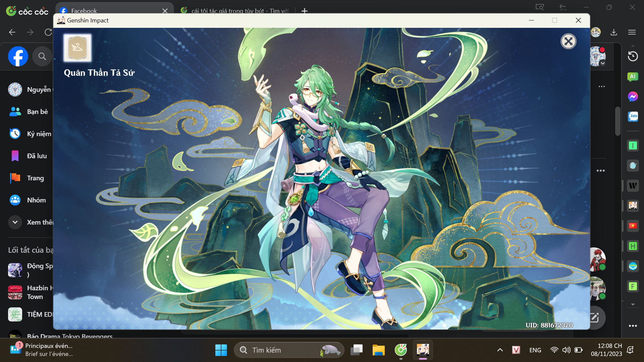This screenshot has height=362, width=644.
Task: Open Đã lưu in Facebook menu
Action: click(30, 156)
